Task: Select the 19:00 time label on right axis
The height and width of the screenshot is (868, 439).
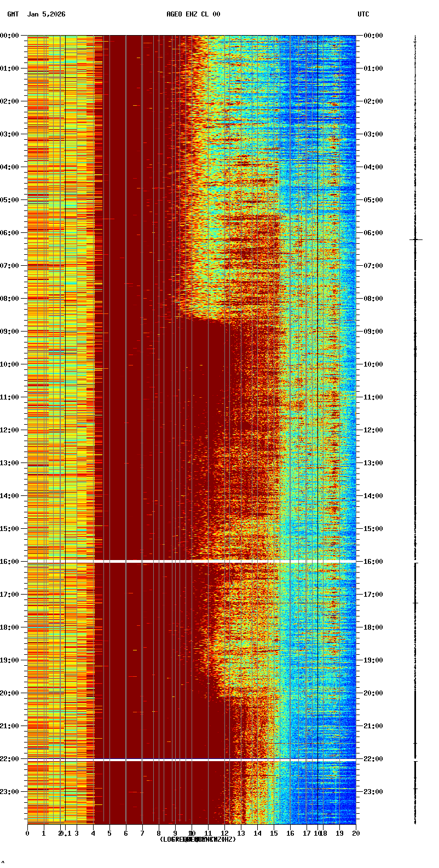Action: click(x=373, y=660)
